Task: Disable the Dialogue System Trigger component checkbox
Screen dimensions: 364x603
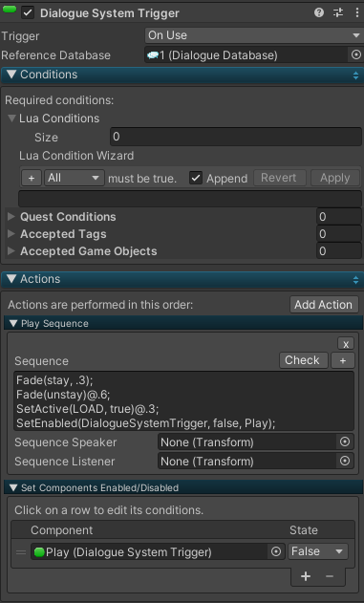Action: (x=28, y=12)
